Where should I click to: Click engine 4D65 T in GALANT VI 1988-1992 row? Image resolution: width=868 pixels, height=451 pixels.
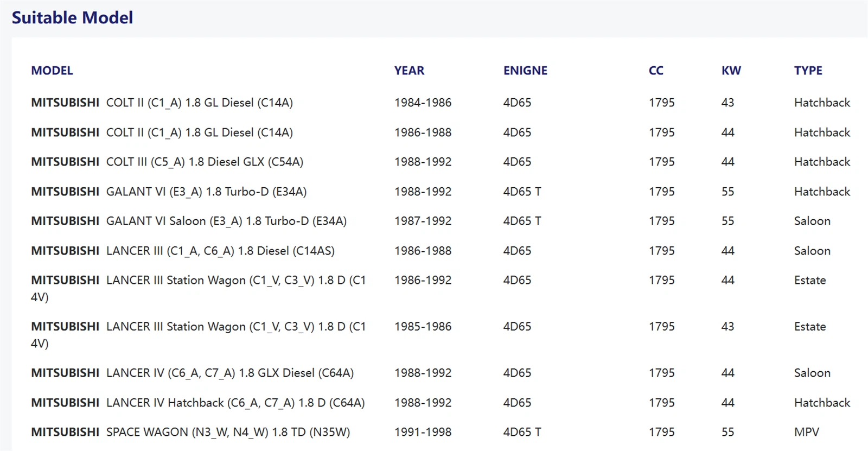[x=522, y=192]
